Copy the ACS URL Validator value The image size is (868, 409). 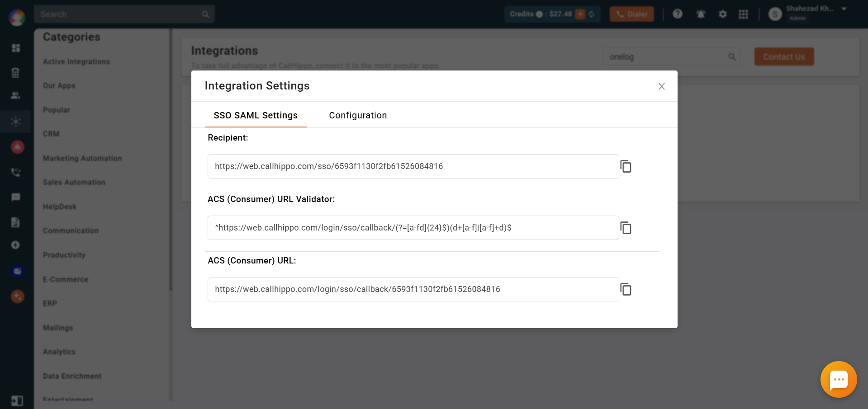(x=626, y=228)
